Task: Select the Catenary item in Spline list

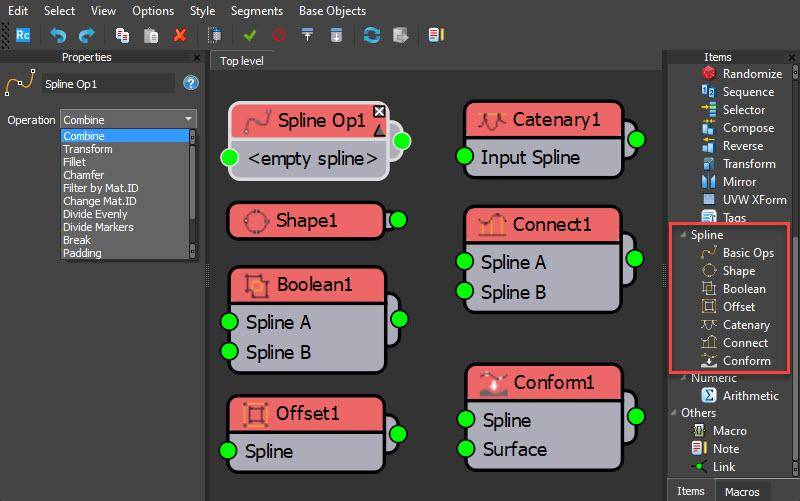Action: click(745, 325)
